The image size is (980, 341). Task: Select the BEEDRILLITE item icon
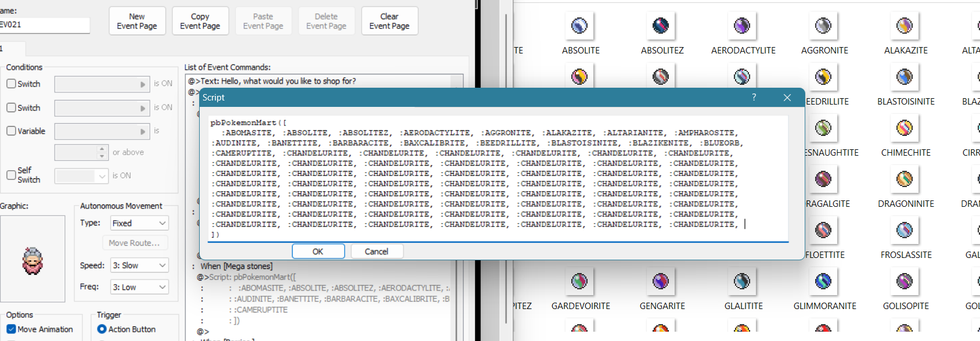coord(823,77)
